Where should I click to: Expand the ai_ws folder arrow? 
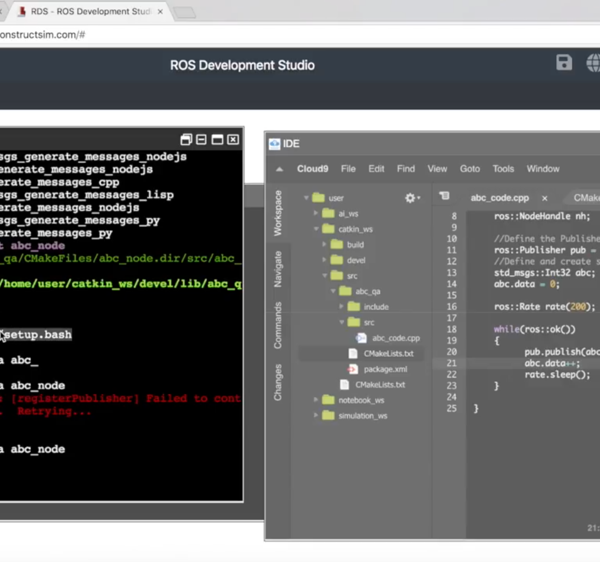[x=316, y=213]
